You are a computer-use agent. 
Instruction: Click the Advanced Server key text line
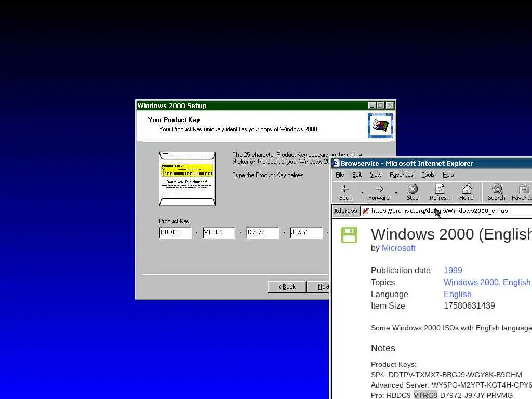(451, 385)
